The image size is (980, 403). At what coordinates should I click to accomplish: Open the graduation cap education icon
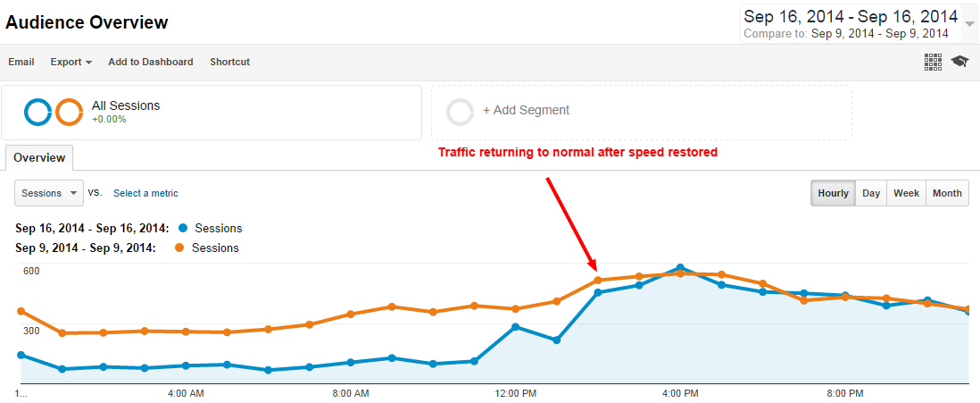[x=959, y=62]
